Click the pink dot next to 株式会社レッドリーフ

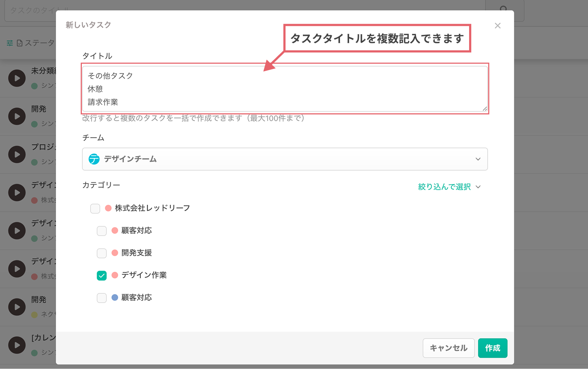108,208
